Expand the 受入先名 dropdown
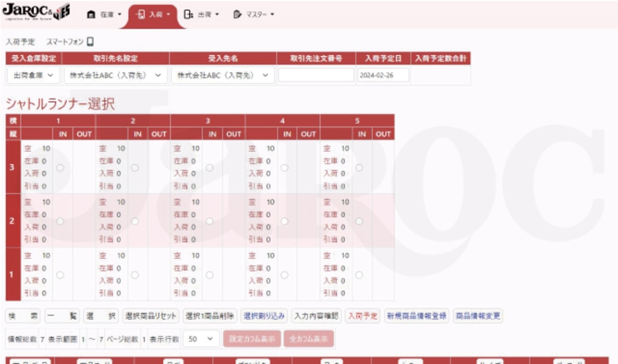Viewport: 618px width, 364px height. (222, 75)
